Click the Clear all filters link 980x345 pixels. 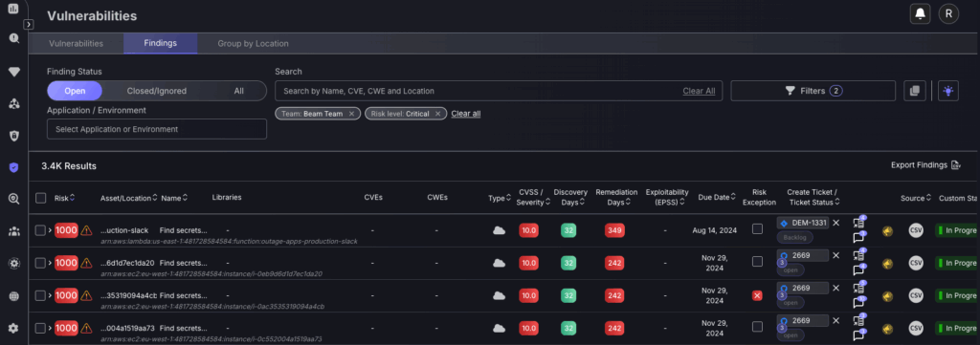[x=466, y=114]
